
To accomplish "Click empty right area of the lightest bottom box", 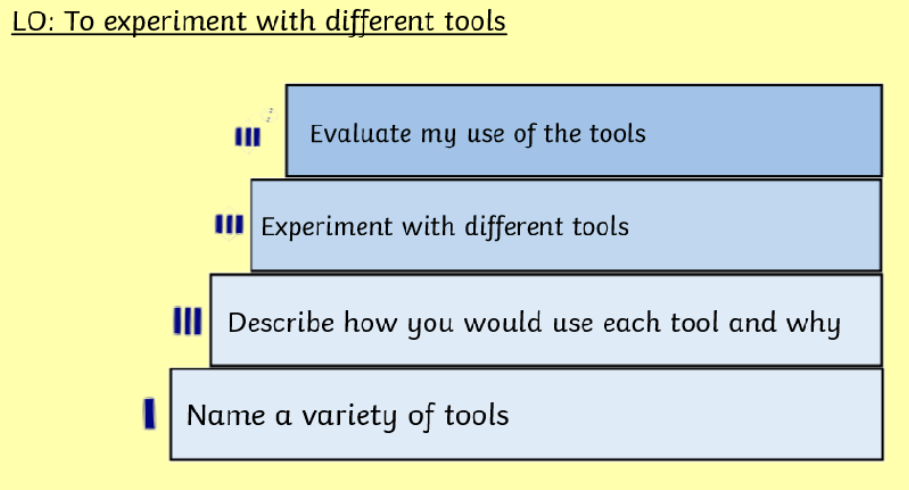I will [x=696, y=415].
